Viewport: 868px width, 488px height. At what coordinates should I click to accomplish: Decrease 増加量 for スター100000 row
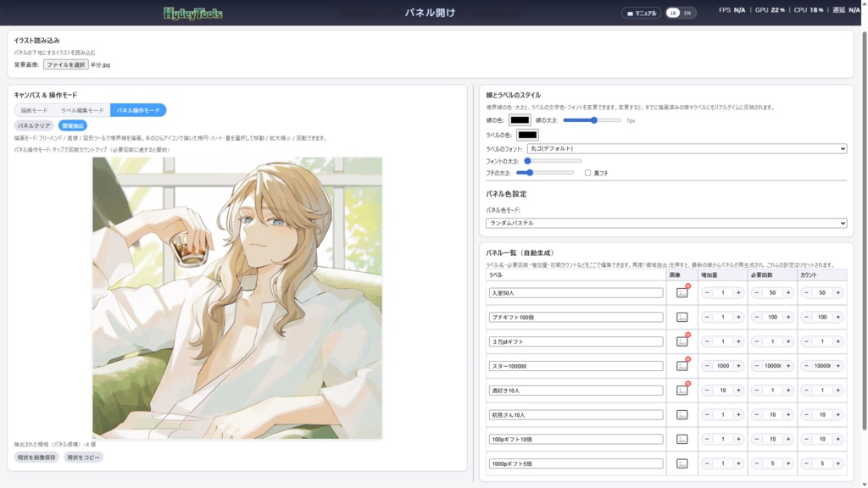click(707, 366)
